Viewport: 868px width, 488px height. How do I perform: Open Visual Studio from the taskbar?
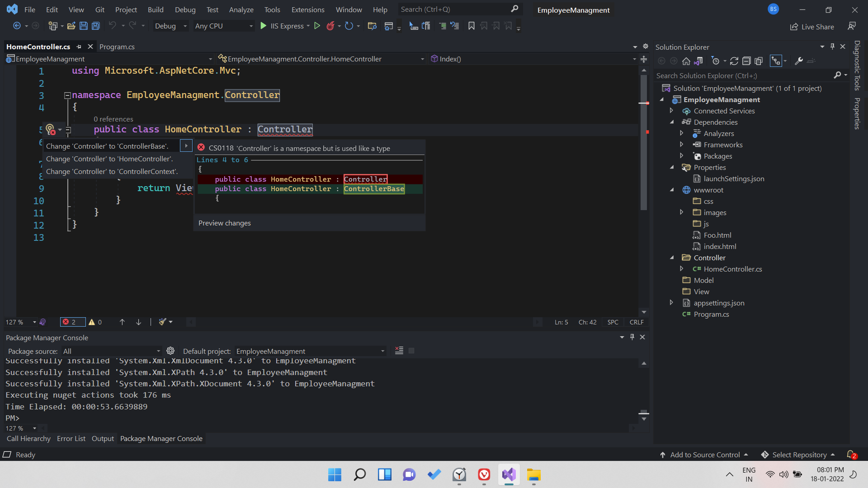tap(509, 474)
